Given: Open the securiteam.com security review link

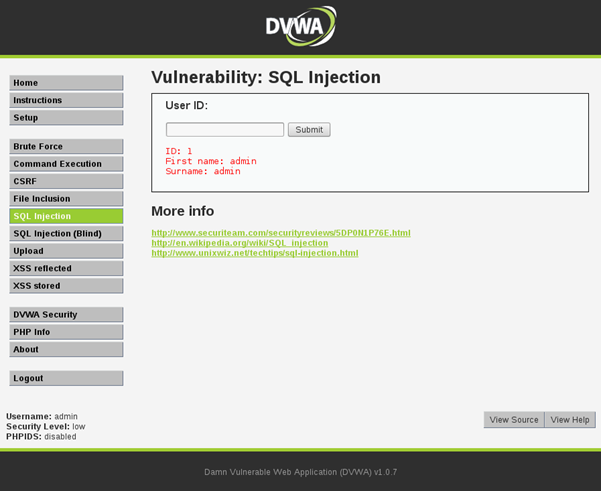Looking at the screenshot, I should (280, 233).
